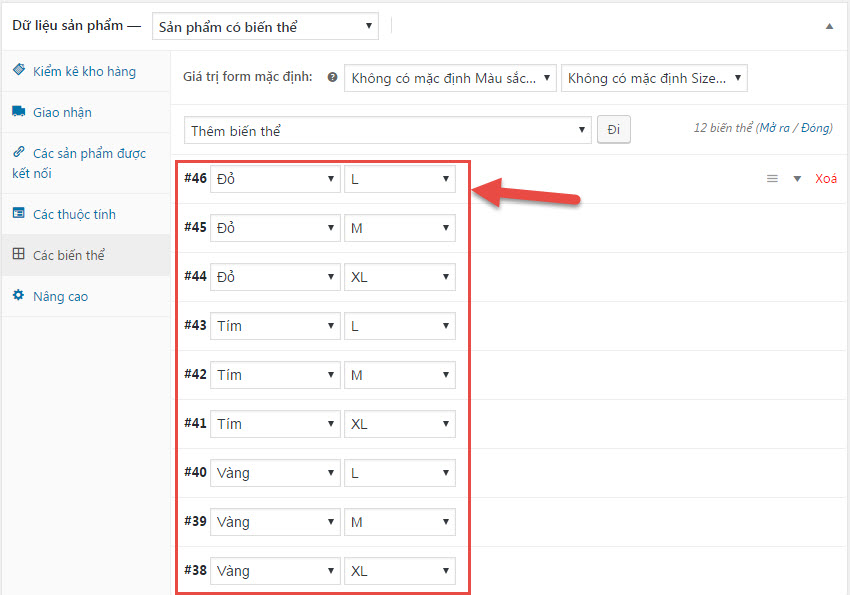The height and width of the screenshot is (595, 850).
Task: Open size dropdown for variation #44
Action: [400, 277]
